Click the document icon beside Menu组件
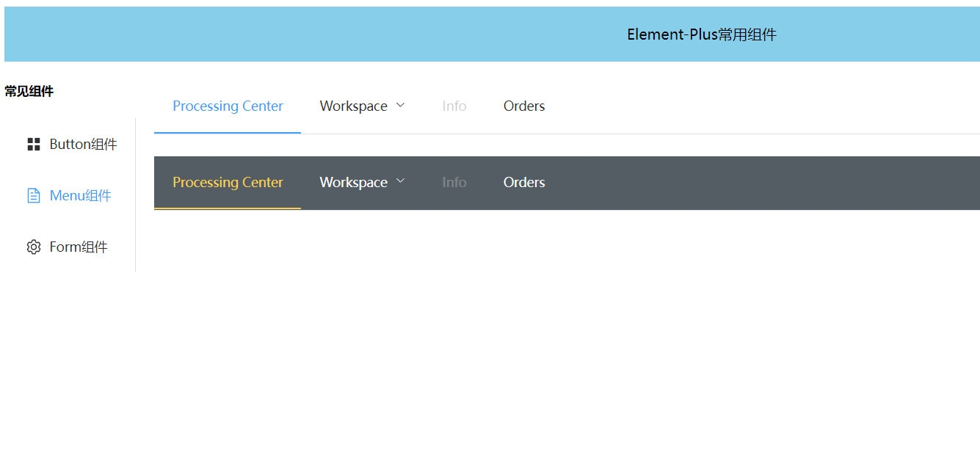The height and width of the screenshot is (455, 980). click(x=33, y=196)
